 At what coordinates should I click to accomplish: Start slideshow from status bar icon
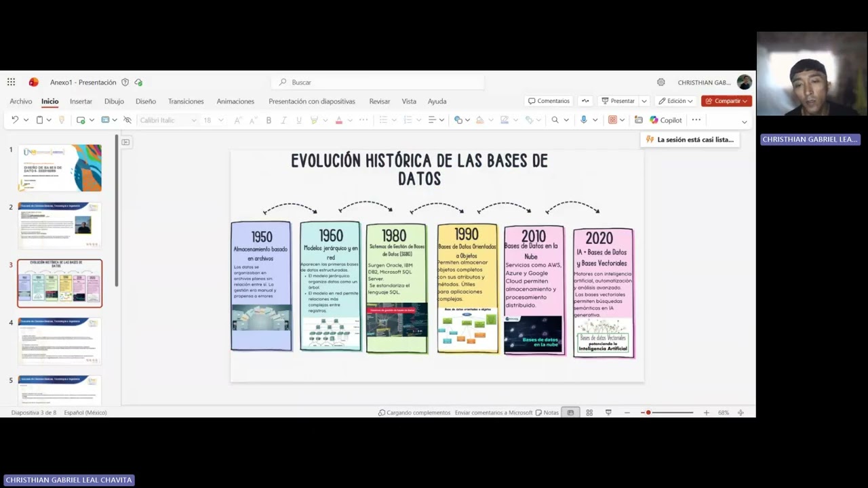[608, 412]
